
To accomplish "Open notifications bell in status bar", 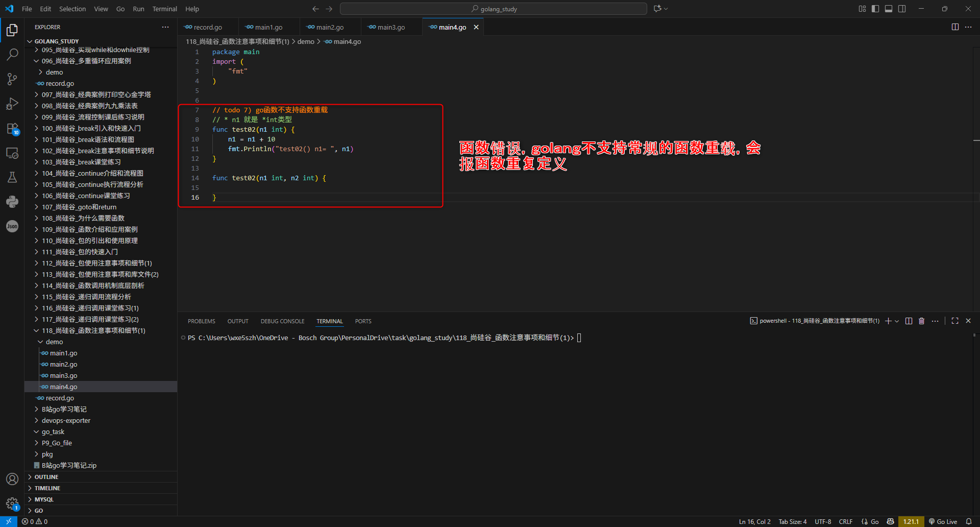I will coord(969,521).
